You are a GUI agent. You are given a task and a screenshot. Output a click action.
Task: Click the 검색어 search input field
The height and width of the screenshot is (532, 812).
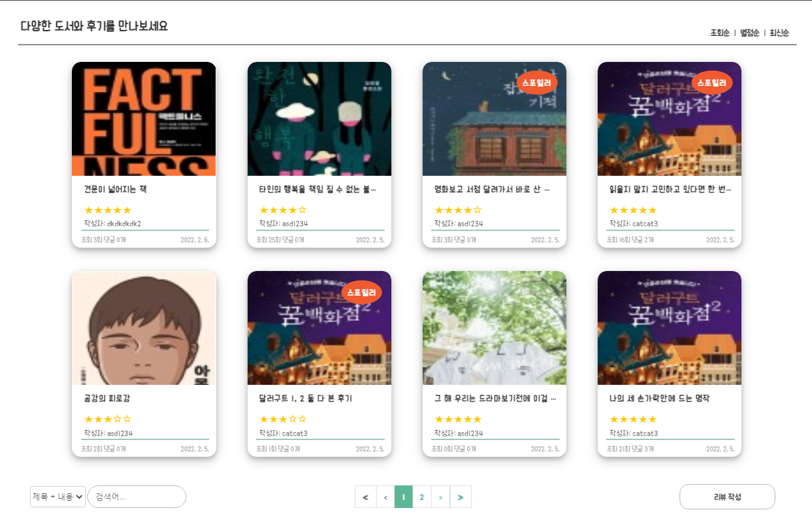(136, 497)
